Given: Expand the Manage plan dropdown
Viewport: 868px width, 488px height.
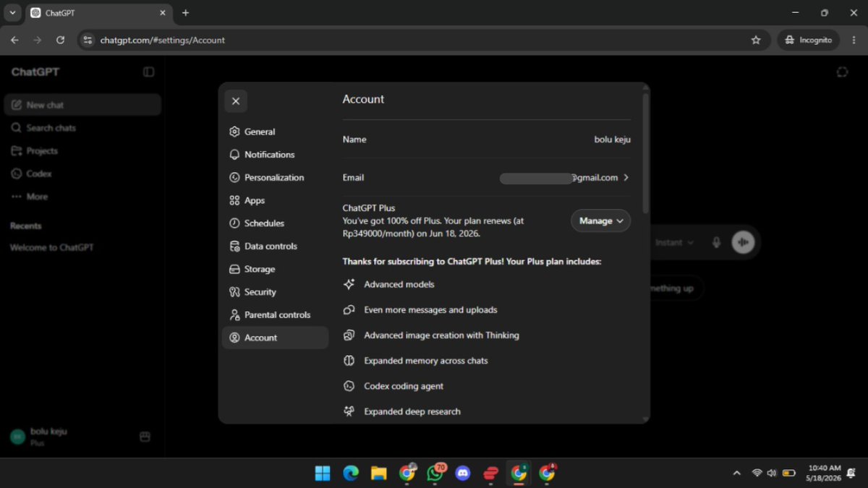Looking at the screenshot, I should coord(600,221).
